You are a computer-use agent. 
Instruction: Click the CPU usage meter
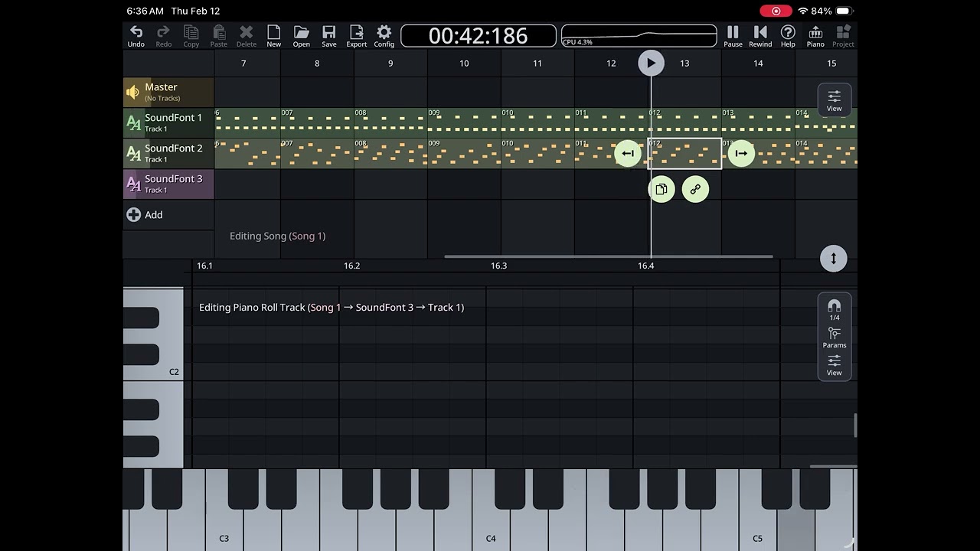click(639, 36)
